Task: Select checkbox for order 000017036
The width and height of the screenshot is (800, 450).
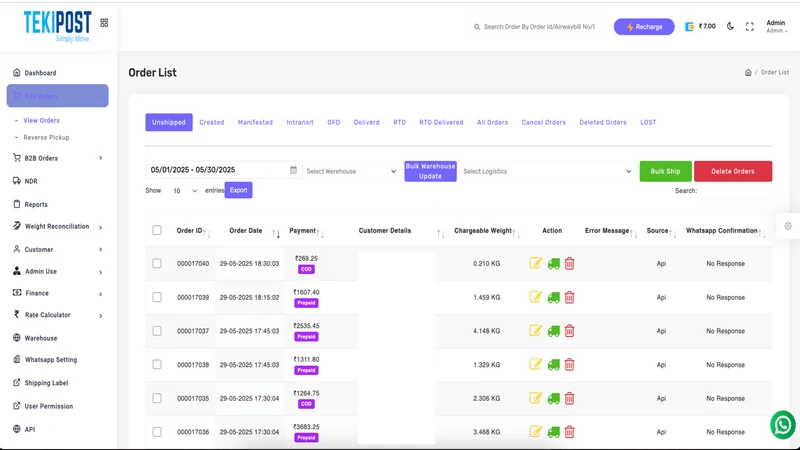Action: [x=157, y=432]
